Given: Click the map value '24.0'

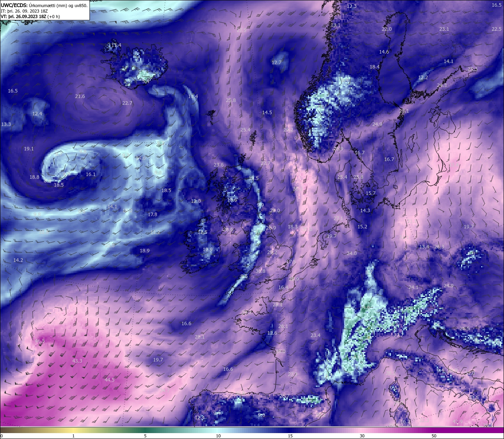Looking at the screenshot, I should pos(352,253).
